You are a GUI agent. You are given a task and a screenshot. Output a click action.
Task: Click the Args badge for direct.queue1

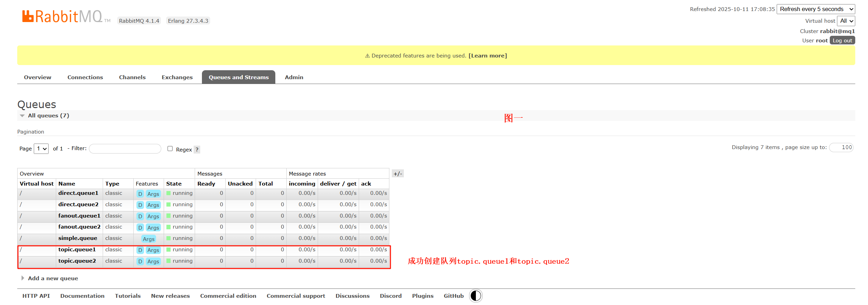click(x=153, y=194)
